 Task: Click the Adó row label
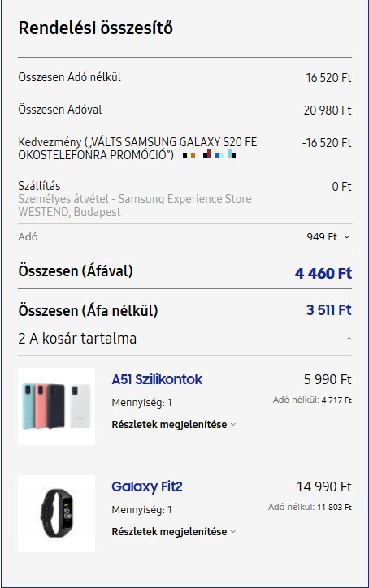pyautogui.click(x=28, y=237)
